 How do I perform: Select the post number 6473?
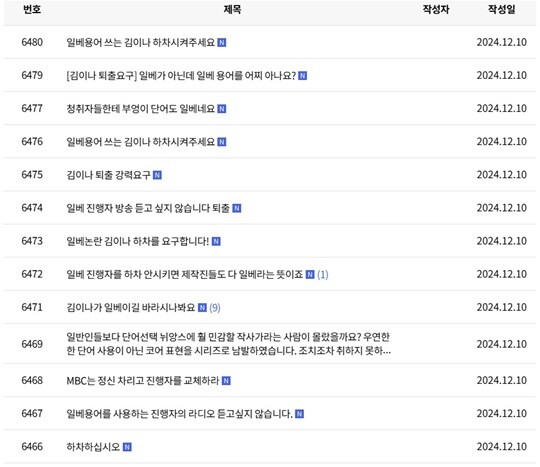tap(32, 241)
